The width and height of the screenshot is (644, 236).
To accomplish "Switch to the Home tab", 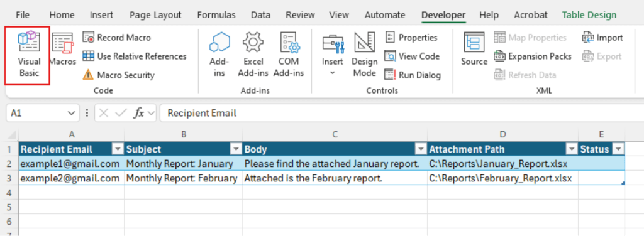I will pyautogui.click(x=62, y=15).
